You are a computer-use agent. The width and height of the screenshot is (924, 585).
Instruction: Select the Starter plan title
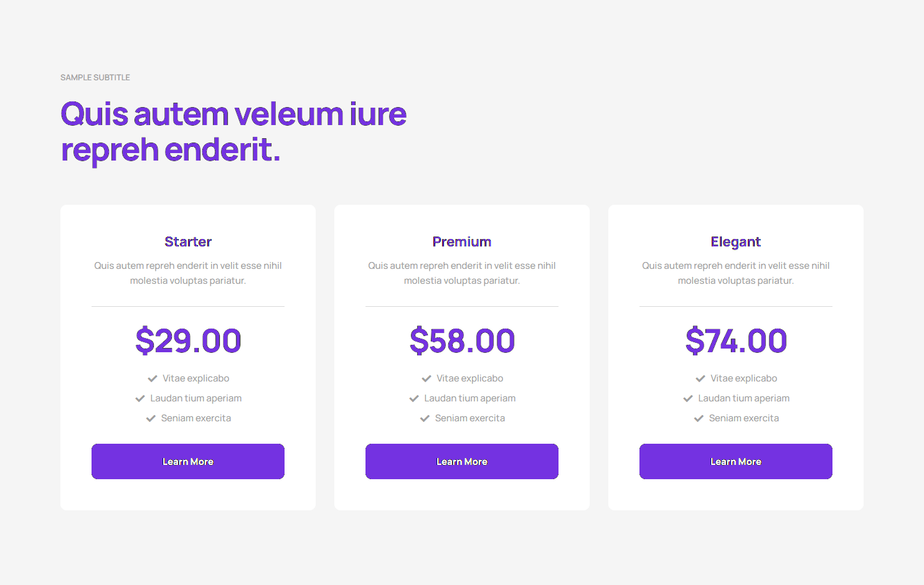pos(187,241)
